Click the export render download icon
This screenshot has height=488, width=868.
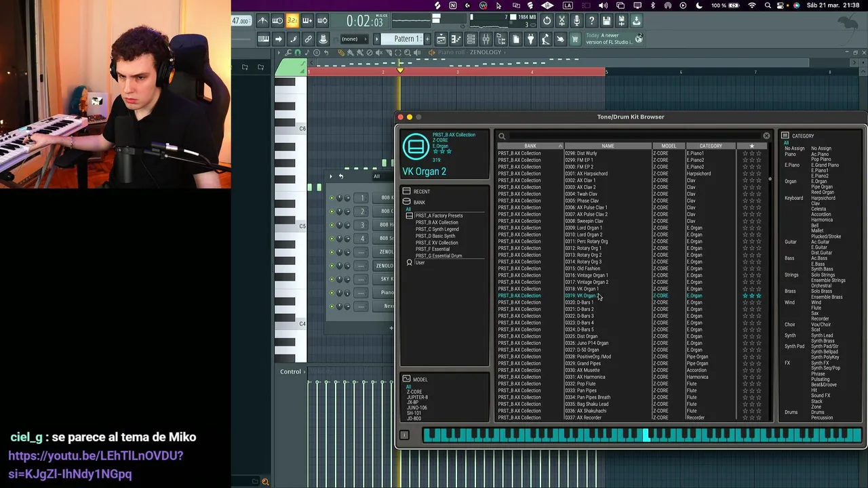[636, 21]
